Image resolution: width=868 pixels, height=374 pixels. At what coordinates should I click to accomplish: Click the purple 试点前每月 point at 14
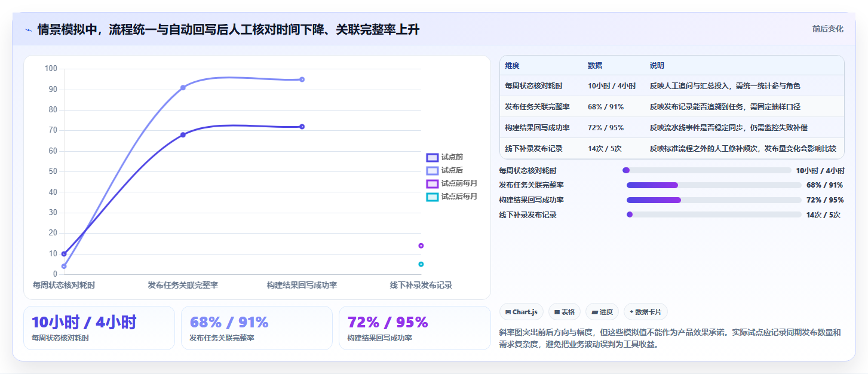421,246
